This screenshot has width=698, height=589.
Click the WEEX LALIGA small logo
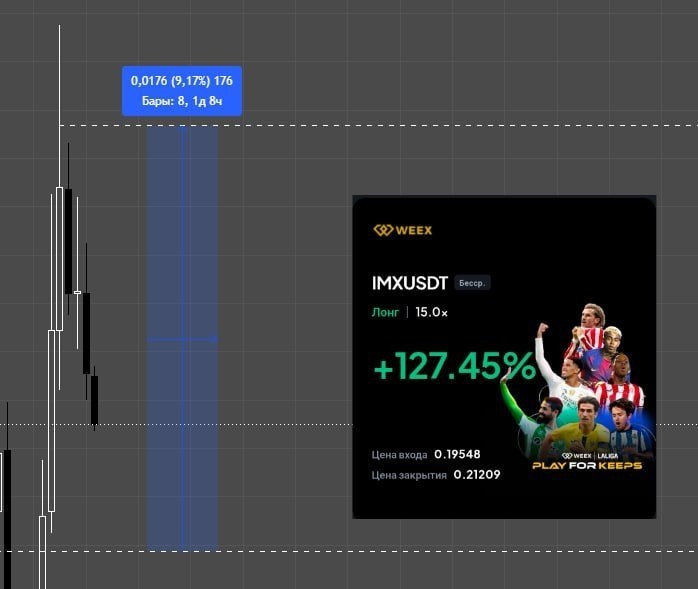(x=590, y=456)
